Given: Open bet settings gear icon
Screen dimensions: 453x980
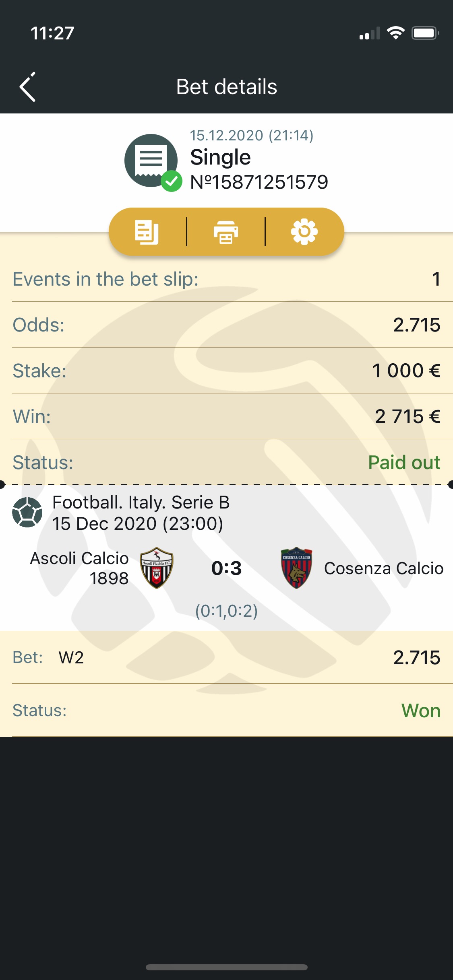Looking at the screenshot, I should tap(304, 232).
